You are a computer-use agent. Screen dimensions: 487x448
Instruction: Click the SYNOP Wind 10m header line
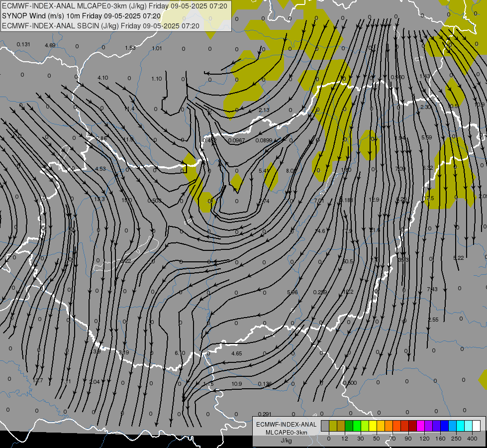coord(82,16)
